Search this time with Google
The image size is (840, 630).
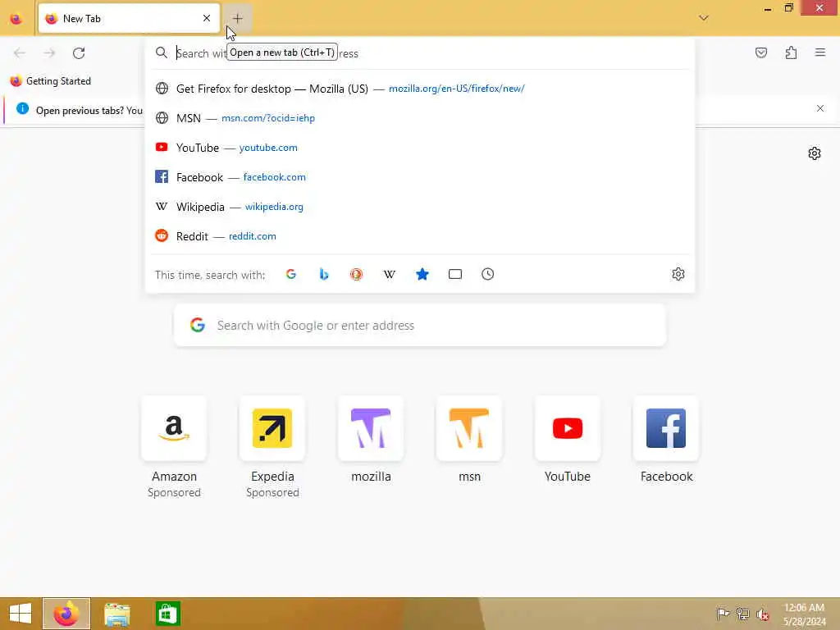point(291,274)
